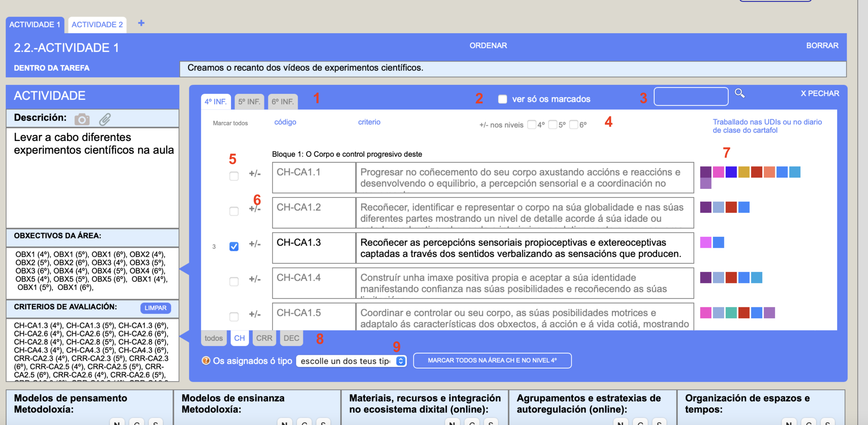Click 'Traballado nas UDIs ou no diario' link

(767, 126)
